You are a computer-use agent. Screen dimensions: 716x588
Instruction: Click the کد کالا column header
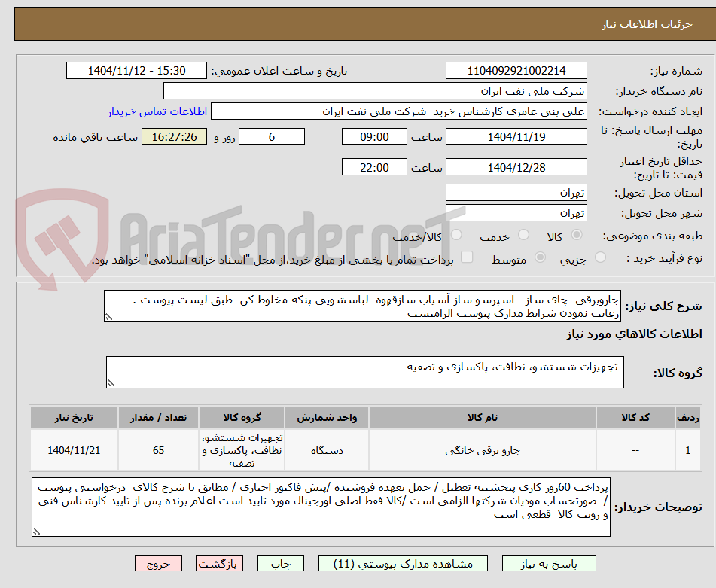635,418
